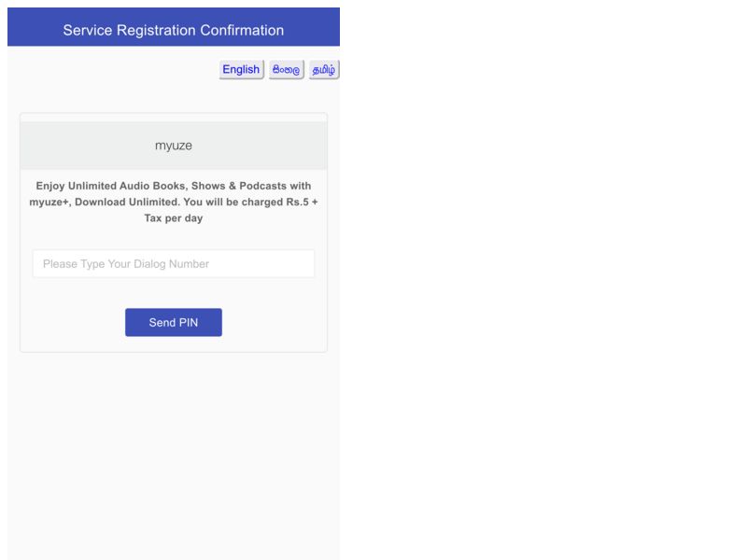747x560 pixels.
Task: Click the Service Registration Confirmation header
Action: click(174, 30)
